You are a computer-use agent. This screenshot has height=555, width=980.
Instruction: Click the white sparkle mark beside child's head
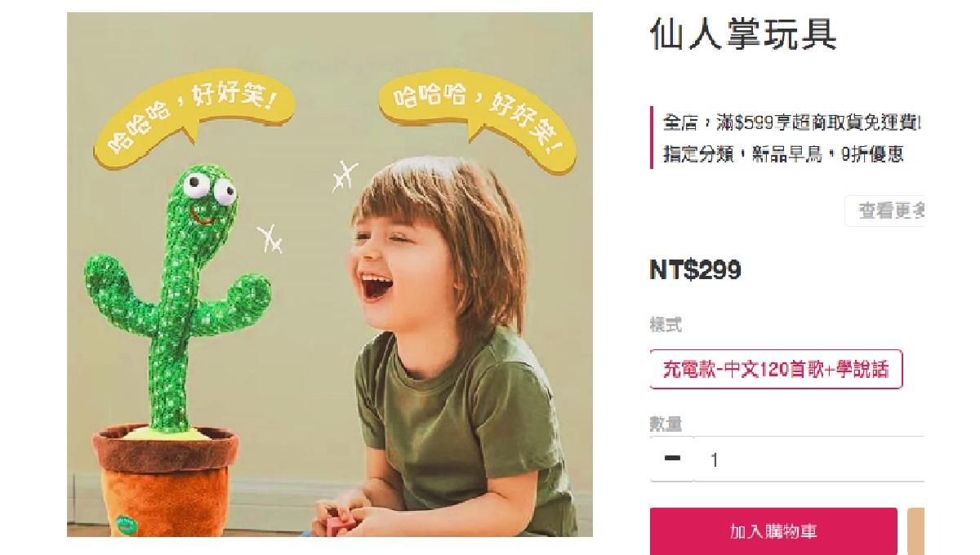coord(345,175)
